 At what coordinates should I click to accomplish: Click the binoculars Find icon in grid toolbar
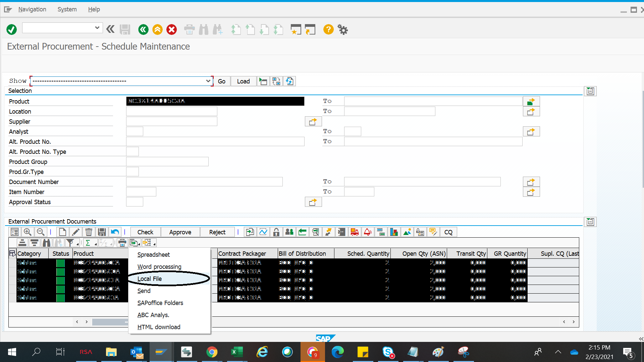pos(47,243)
